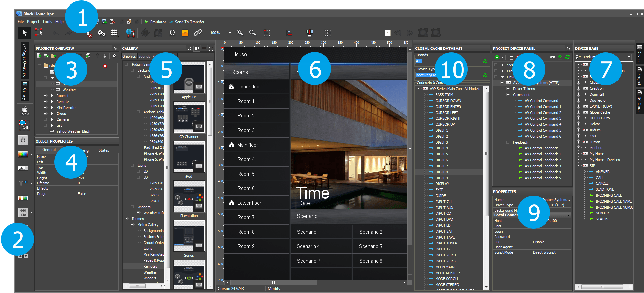Click the zoom in magnifier
This screenshot has height=293, width=644.
click(240, 33)
